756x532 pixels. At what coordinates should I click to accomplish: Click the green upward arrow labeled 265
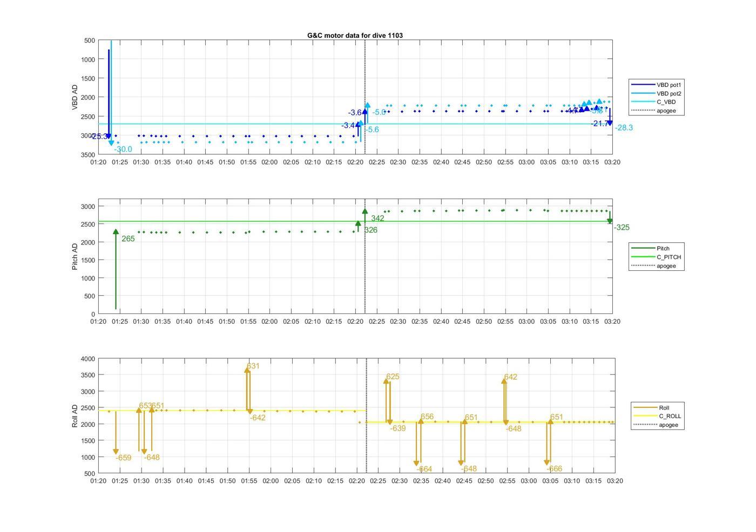[x=116, y=269]
